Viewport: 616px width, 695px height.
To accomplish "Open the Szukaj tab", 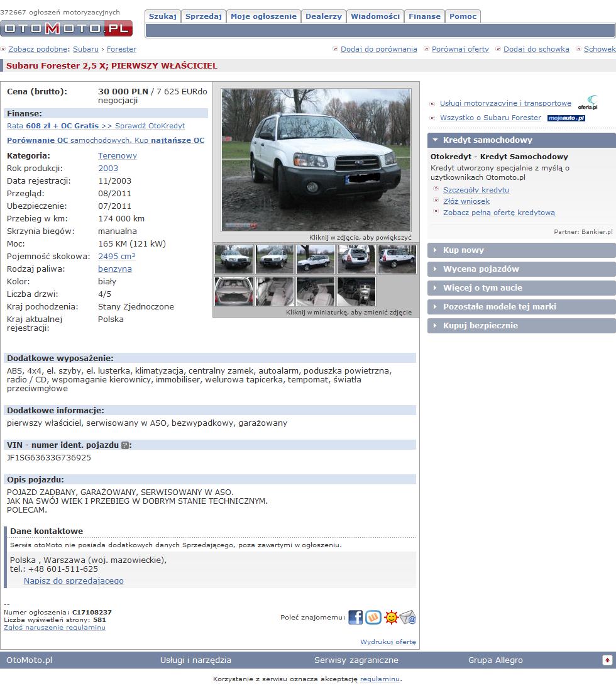I will (163, 16).
